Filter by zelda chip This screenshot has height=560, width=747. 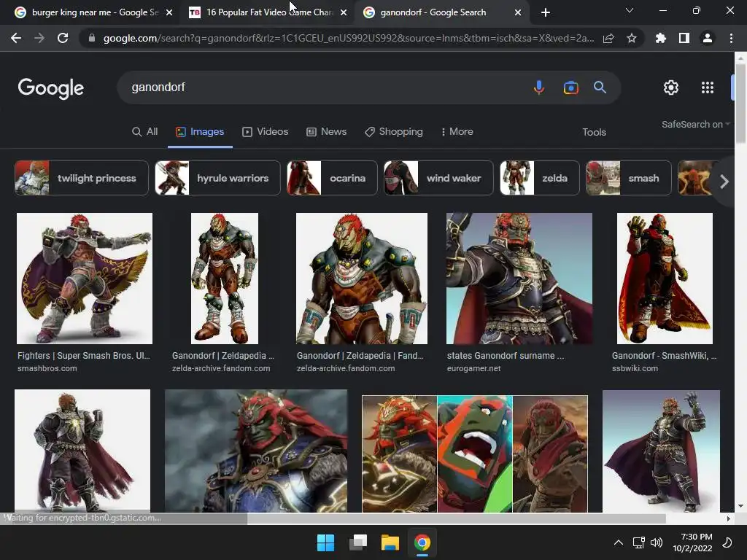[539, 178]
